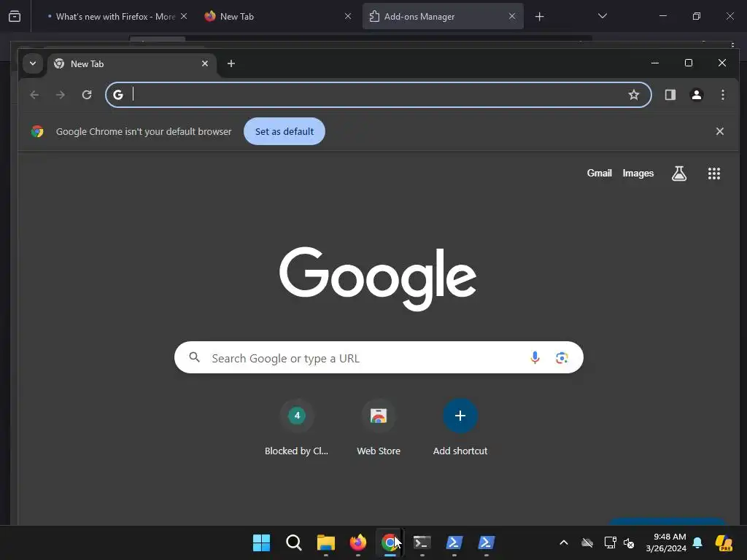Click Chrome's reload page icon
This screenshot has width=747, height=560.
(87, 95)
